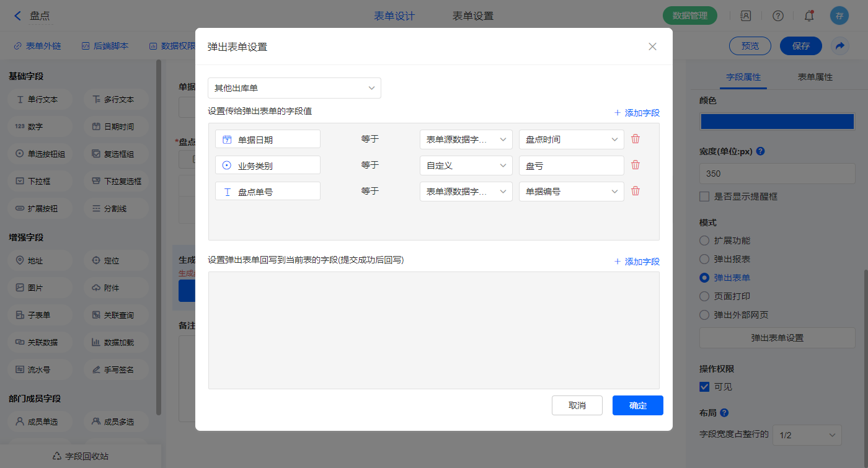Select the 页面打印 radio option
The height and width of the screenshot is (468, 868).
(704, 296)
